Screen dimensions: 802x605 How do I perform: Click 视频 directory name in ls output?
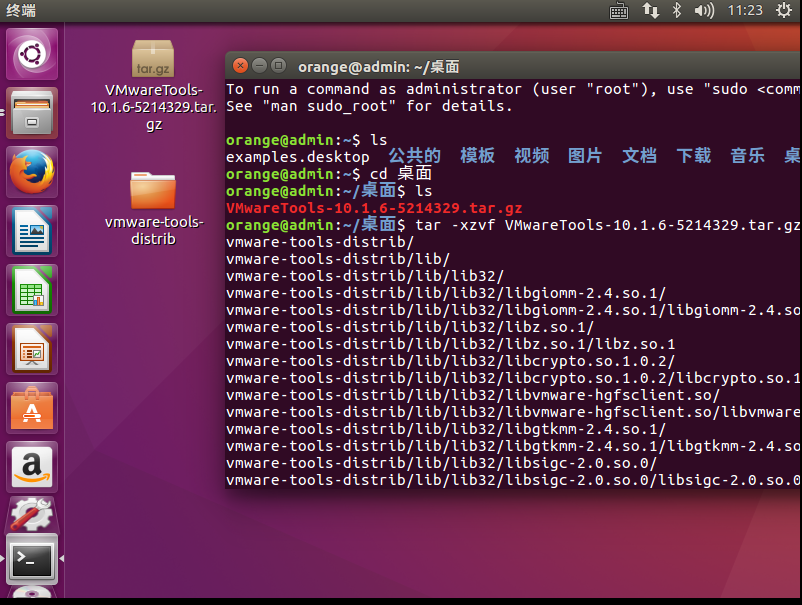[531, 155]
